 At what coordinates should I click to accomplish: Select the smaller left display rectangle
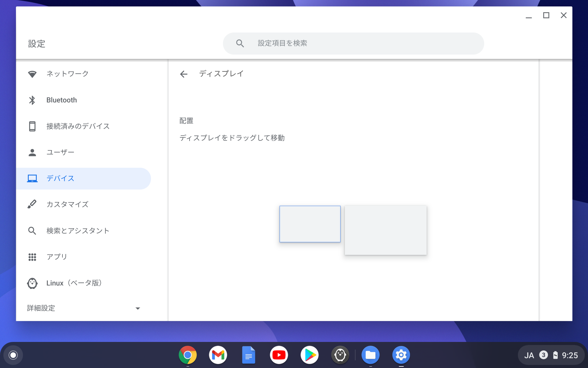(x=310, y=224)
